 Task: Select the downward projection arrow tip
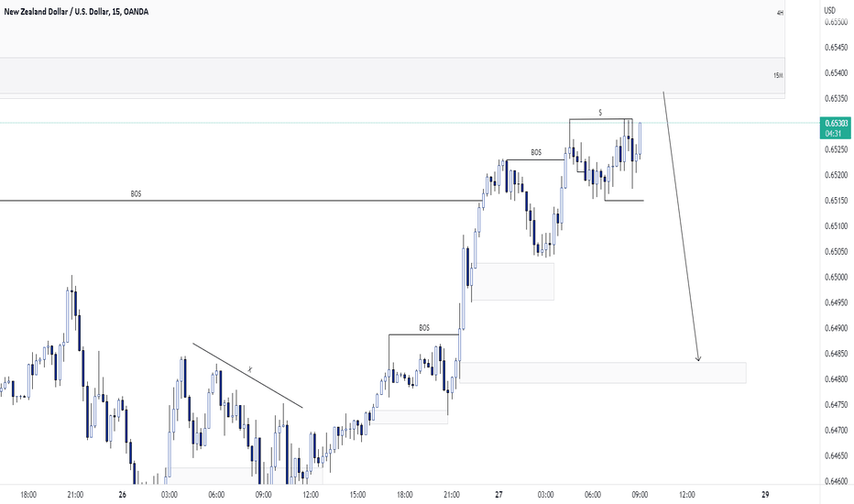698,358
